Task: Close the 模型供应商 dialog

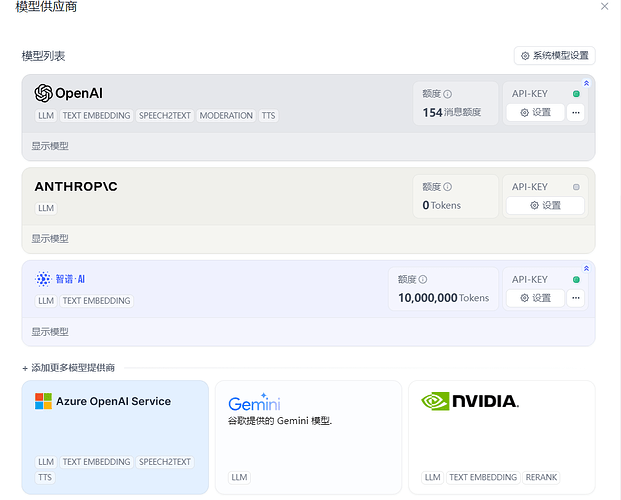Action: 604,6
